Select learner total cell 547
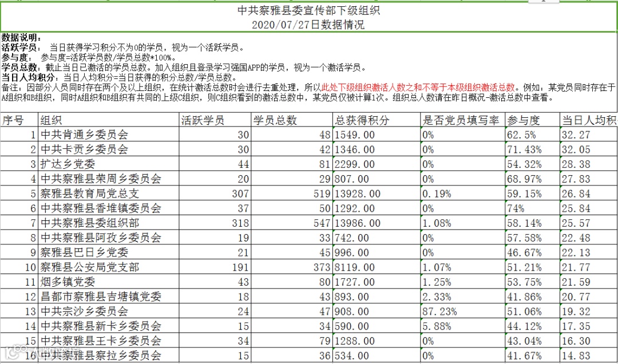This screenshot has height=364, width=618. (x=292, y=223)
